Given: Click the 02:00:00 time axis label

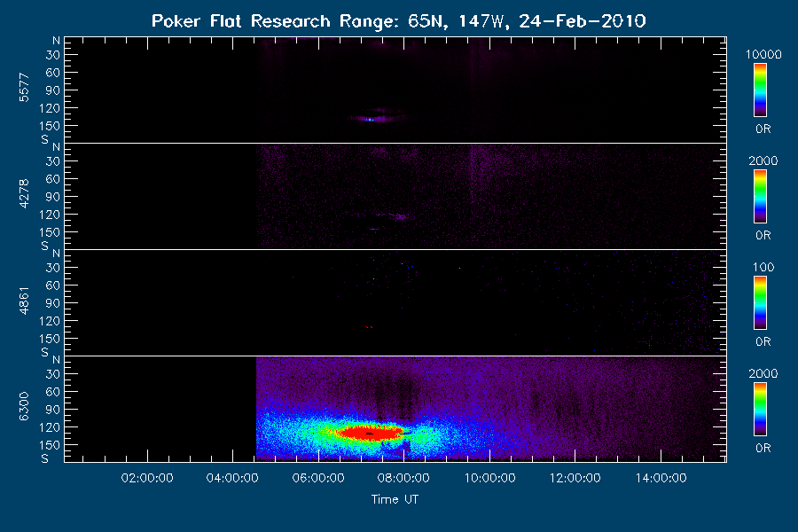Looking at the screenshot, I should point(147,478).
